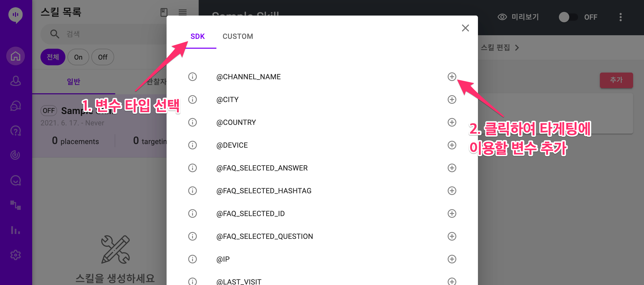Open the smiley chat sidebar icon
This screenshot has width=644, height=285.
(x=16, y=180)
